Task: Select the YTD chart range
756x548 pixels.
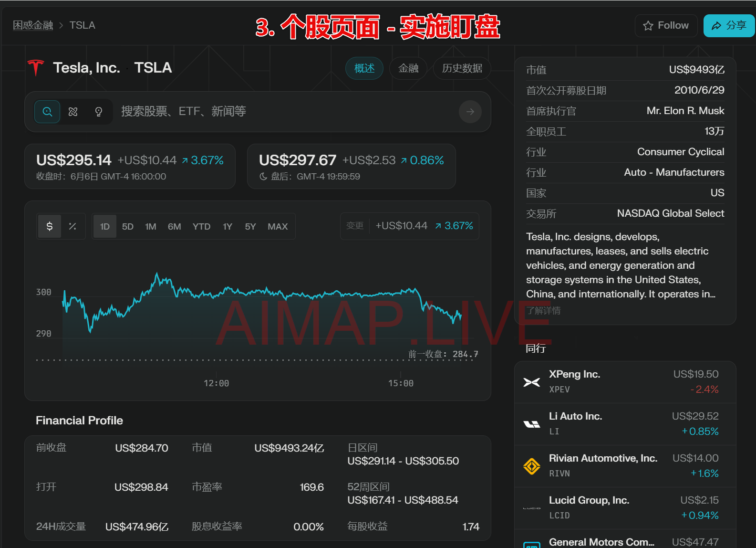Action: coord(201,226)
